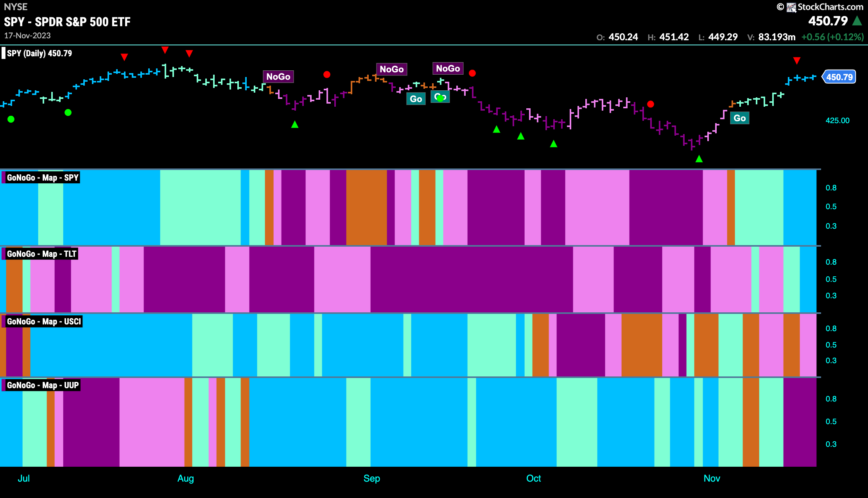Viewport: 868px width, 498px height.
Task: Click the red circle in mid-September
Action: (472, 73)
